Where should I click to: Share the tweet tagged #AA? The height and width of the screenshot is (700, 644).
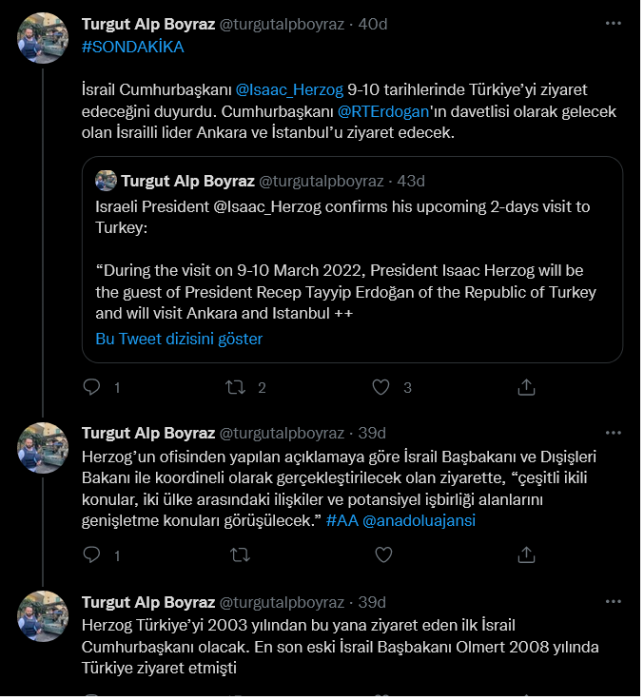526,554
